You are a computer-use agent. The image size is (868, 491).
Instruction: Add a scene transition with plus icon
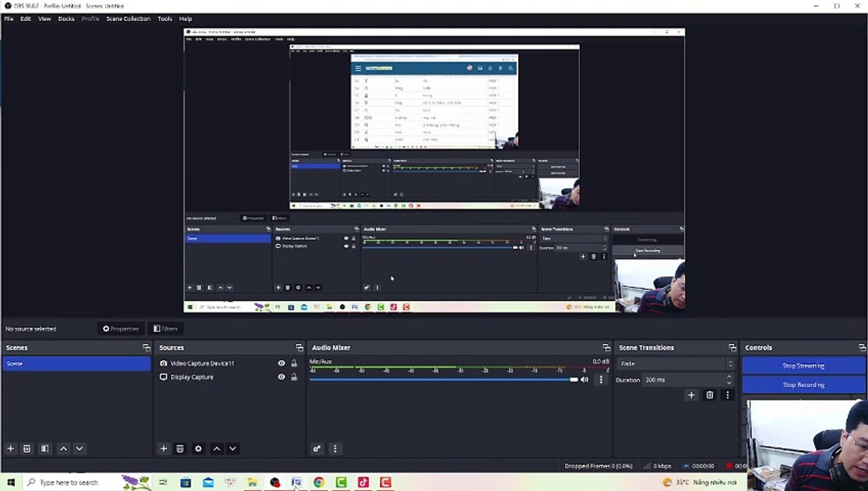coord(691,395)
